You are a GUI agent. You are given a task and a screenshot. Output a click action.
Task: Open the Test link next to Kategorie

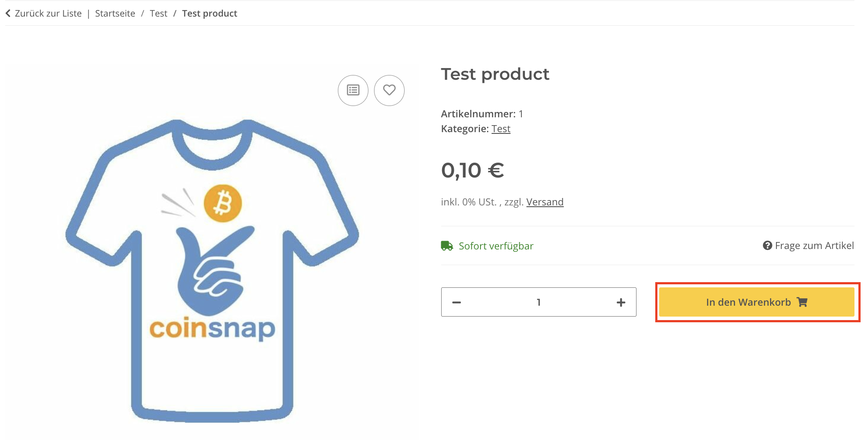click(x=501, y=129)
